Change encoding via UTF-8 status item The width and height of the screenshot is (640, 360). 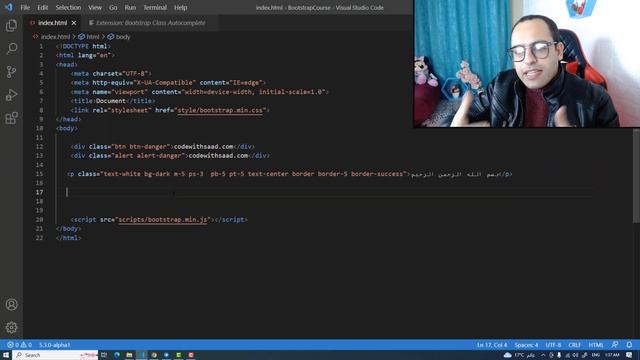(553, 345)
